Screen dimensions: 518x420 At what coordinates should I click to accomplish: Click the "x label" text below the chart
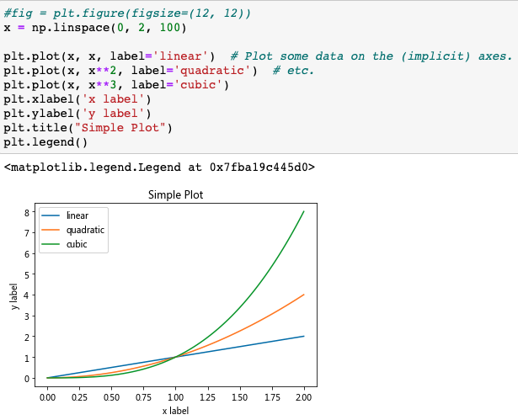coord(175,411)
